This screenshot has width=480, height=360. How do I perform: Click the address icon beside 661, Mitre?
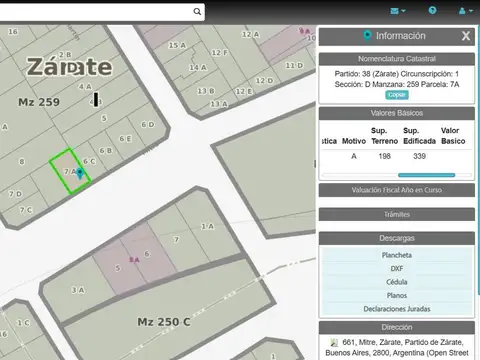(334, 342)
